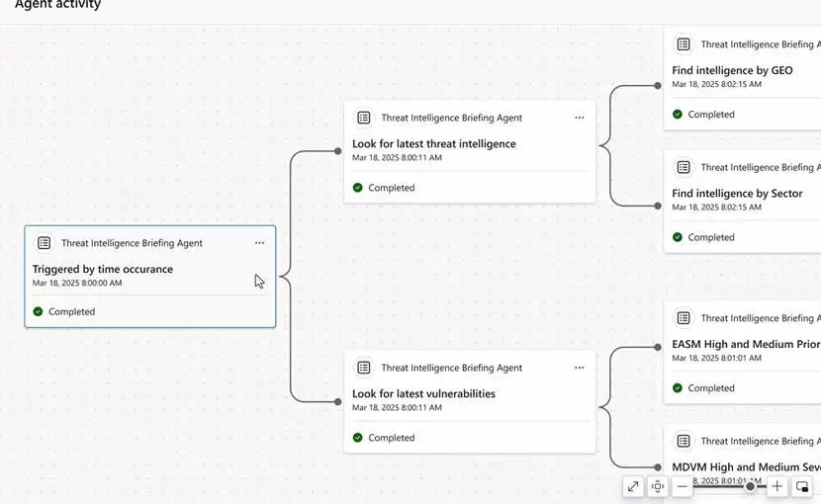This screenshot has height=504, width=821.
Task: Click agent icon on Look for latest vulnerabilities card
Action: coord(363,368)
